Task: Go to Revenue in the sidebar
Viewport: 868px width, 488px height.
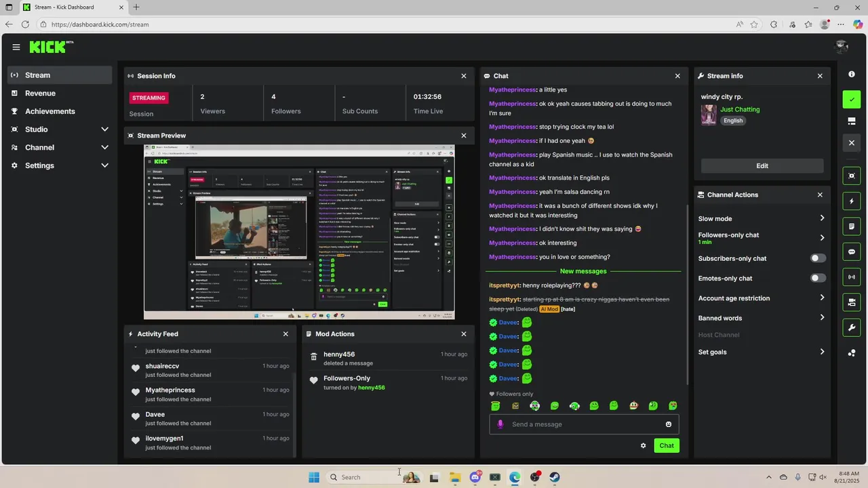Action: pos(60,93)
